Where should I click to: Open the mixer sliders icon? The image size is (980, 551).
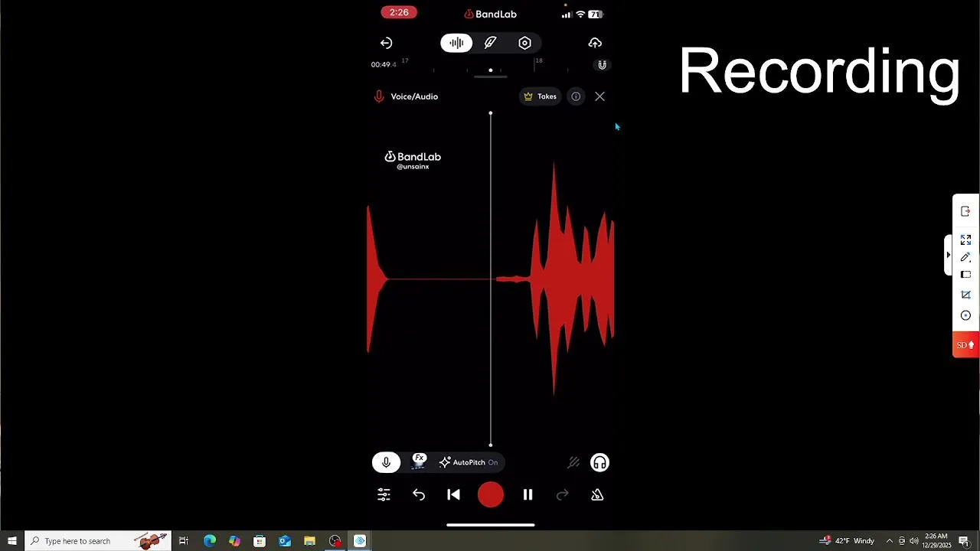384,495
